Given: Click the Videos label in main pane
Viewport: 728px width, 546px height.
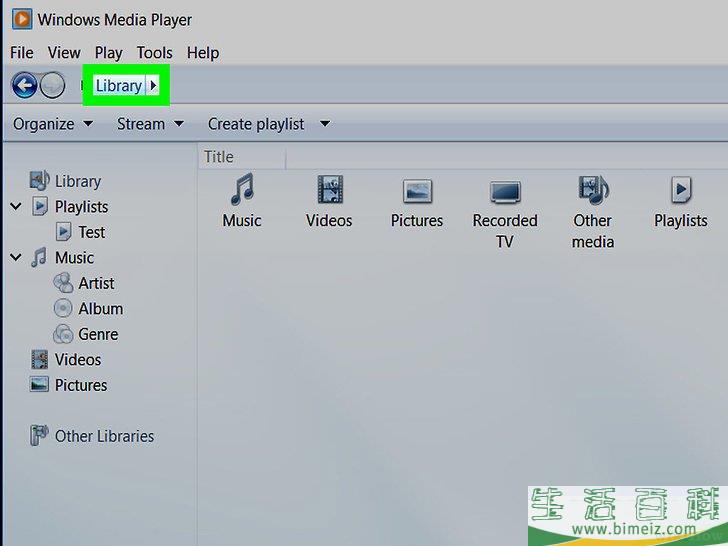Looking at the screenshot, I should [x=329, y=220].
